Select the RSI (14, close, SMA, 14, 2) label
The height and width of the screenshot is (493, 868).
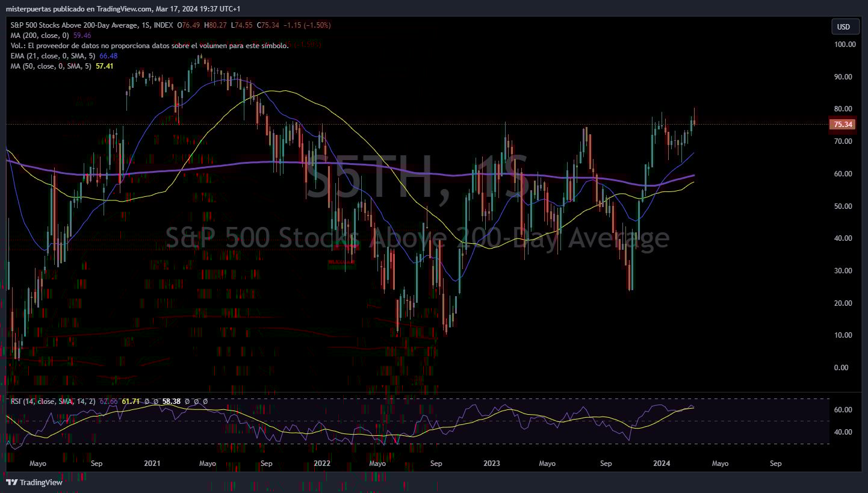click(x=53, y=402)
